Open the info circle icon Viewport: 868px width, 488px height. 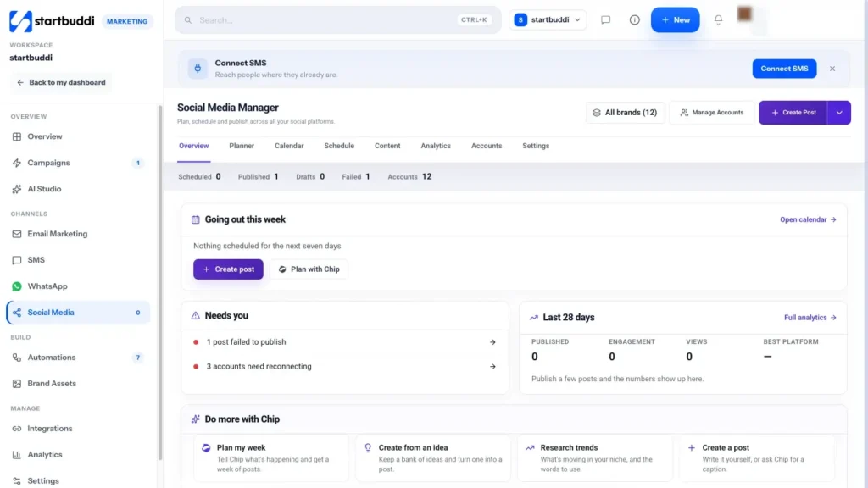pos(634,20)
